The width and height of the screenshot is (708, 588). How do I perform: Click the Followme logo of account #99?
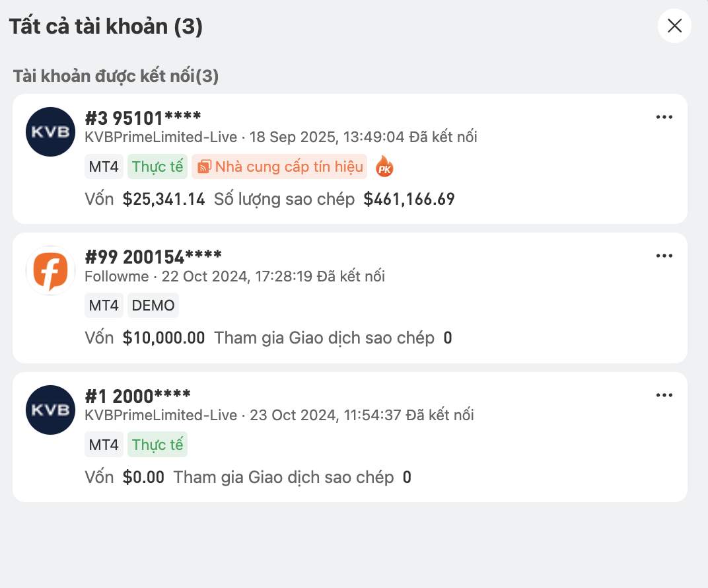50,271
